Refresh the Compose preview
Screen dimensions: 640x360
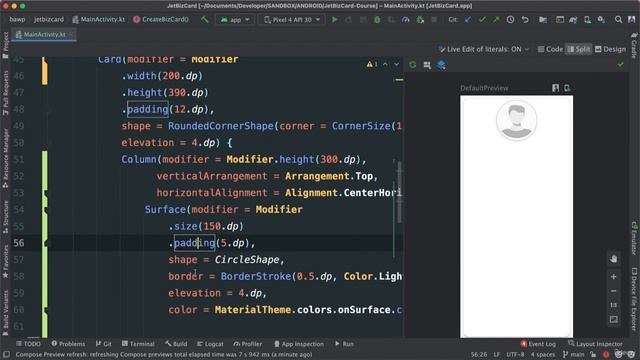pyautogui.click(x=413, y=65)
